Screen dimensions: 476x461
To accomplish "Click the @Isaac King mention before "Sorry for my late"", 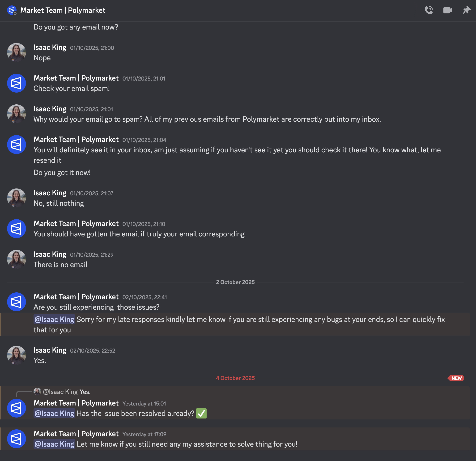I will (x=54, y=319).
